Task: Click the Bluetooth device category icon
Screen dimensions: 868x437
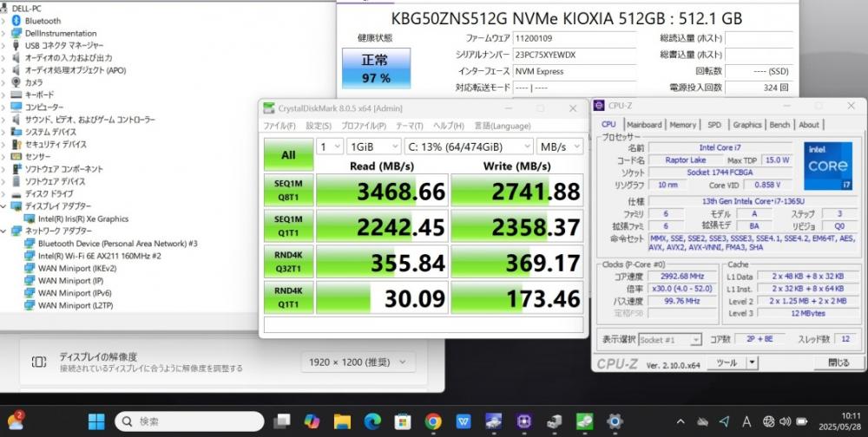Action: coord(16,21)
